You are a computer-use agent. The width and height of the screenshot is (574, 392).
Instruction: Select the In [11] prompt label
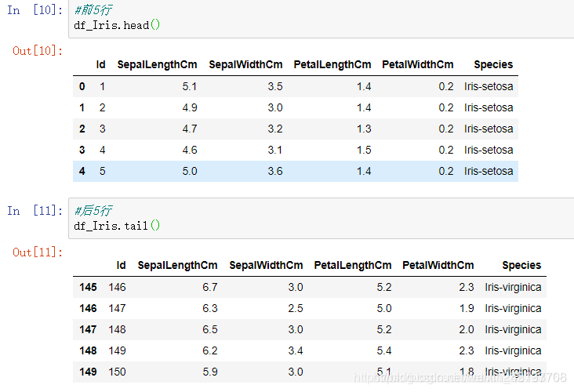click(x=35, y=210)
